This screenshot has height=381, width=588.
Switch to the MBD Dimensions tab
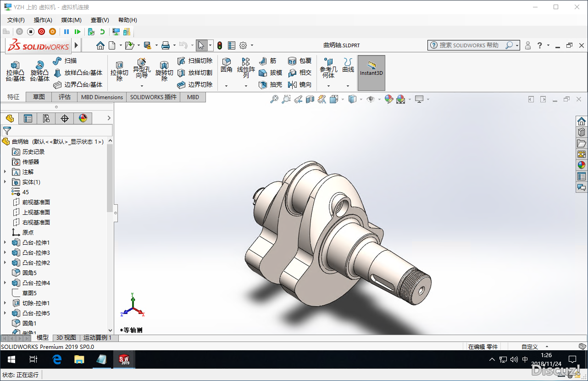tap(102, 97)
